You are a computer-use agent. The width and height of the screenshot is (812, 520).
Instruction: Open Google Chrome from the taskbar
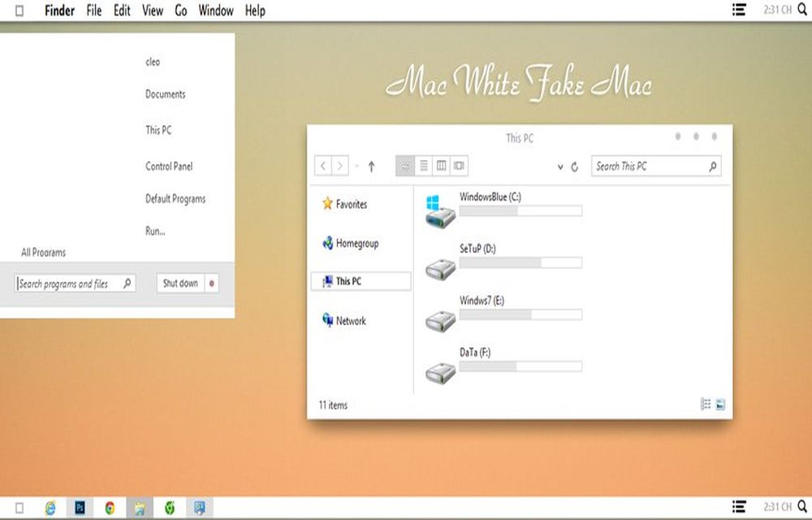[110, 508]
